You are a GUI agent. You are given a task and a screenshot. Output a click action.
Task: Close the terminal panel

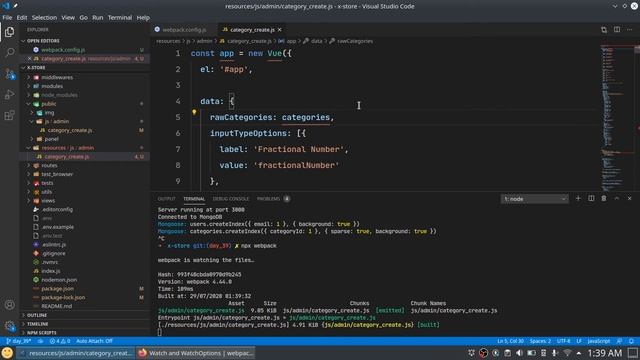[629, 199]
